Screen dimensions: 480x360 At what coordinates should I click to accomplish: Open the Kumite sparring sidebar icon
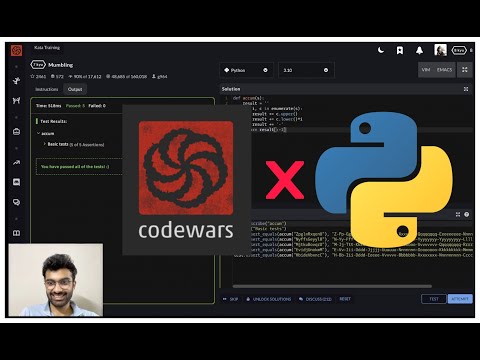pyautogui.click(x=16, y=100)
